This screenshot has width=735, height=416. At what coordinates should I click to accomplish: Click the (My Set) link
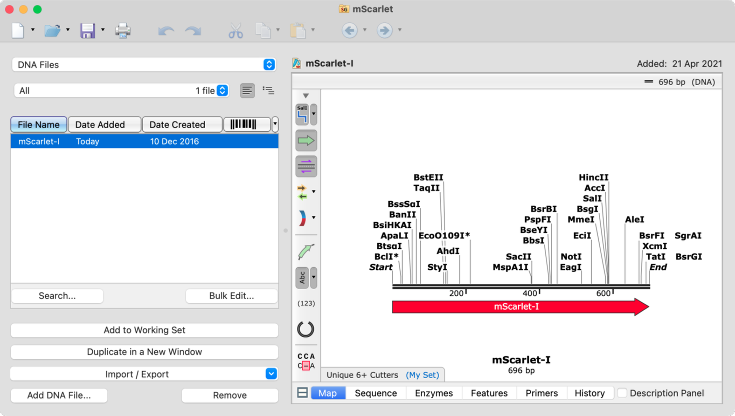[x=422, y=375]
